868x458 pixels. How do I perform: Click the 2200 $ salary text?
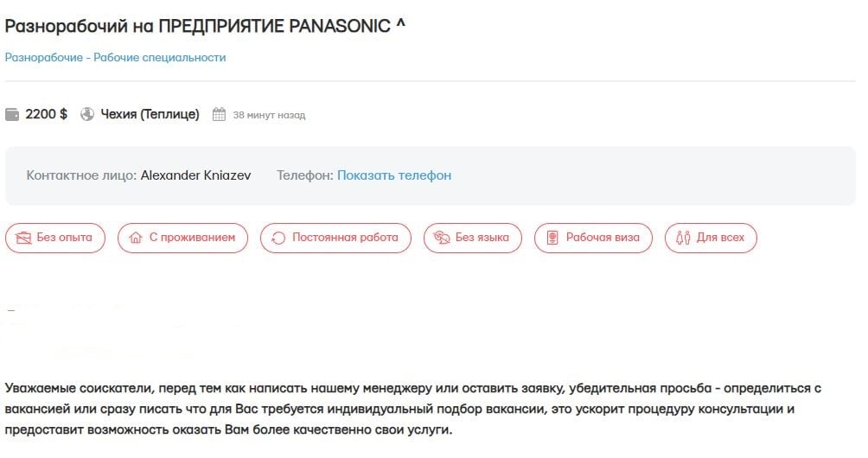(x=47, y=114)
